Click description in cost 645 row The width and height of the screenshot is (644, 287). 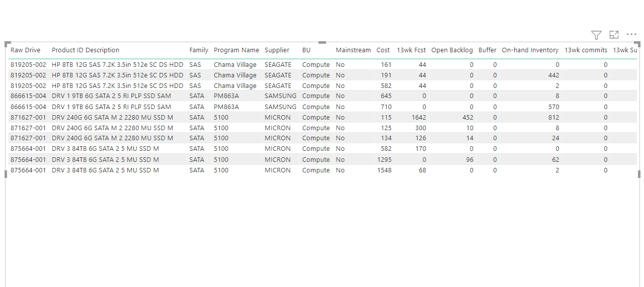tap(111, 96)
